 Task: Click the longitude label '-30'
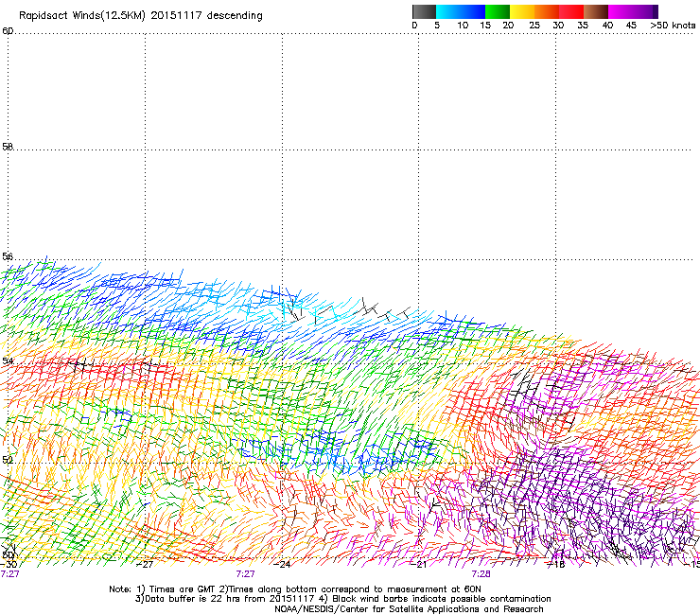coord(9,565)
